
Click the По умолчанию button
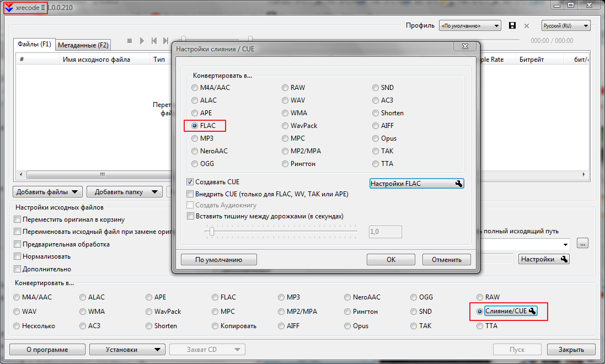point(219,260)
